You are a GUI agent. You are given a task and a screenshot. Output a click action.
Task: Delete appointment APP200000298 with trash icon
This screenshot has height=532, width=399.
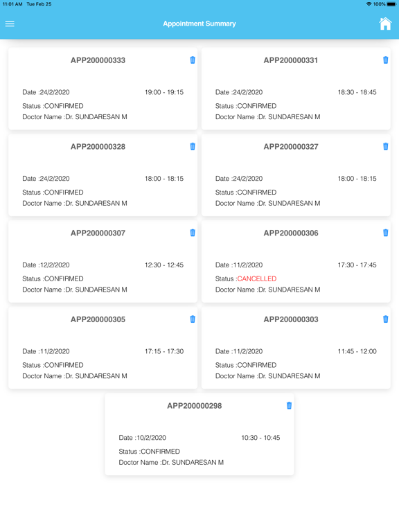[289, 405]
